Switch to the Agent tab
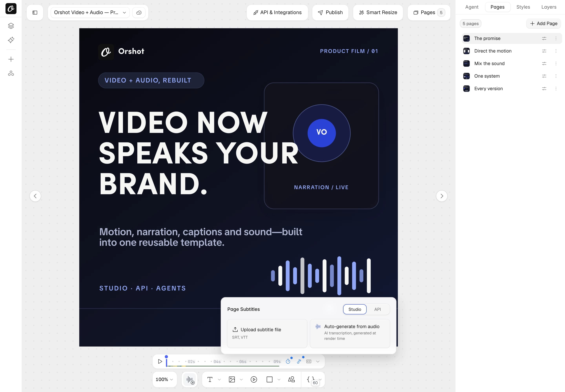The height and width of the screenshot is (392, 565). click(472, 7)
